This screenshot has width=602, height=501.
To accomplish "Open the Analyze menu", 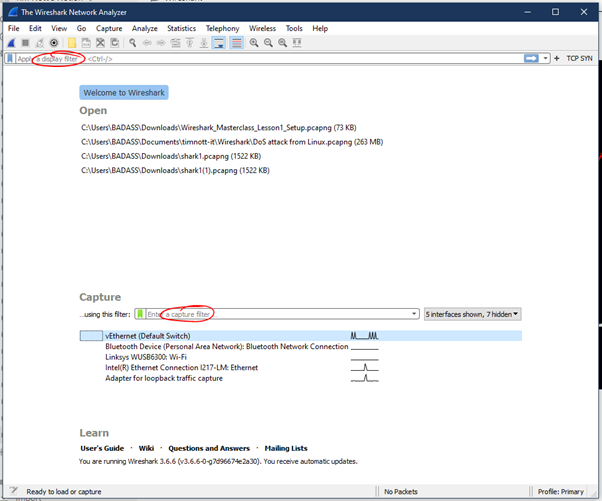I will pos(144,29).
